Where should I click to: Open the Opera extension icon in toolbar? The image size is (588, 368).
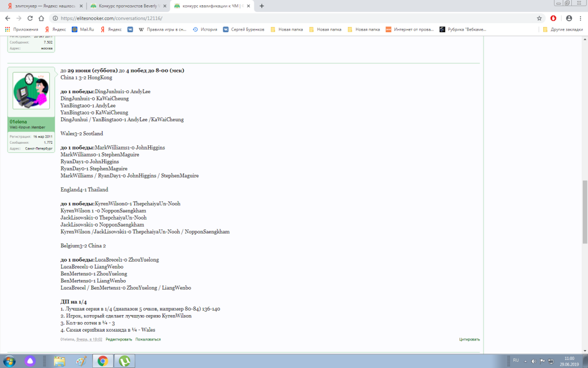pos(554,18)
